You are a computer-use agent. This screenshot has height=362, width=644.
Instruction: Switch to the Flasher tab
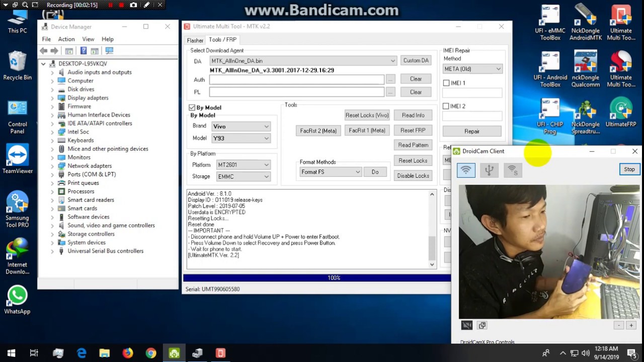pos(195,40)
